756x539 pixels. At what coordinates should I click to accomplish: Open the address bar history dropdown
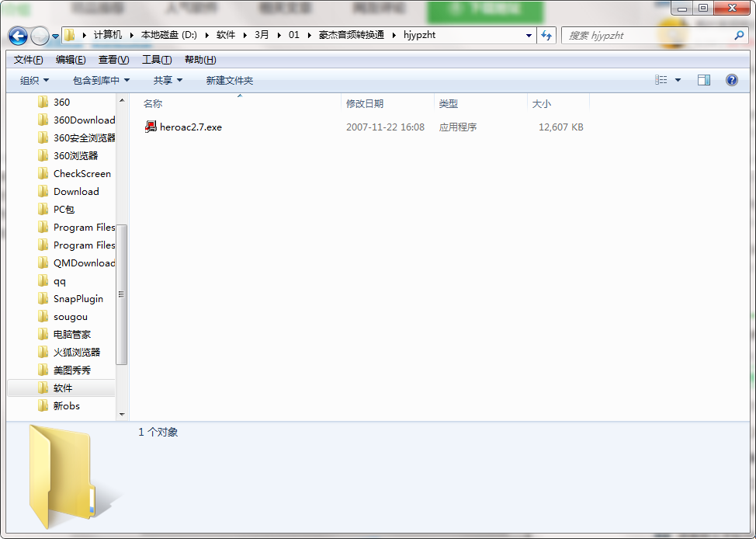pyautogui.click(x=529, y=35)
